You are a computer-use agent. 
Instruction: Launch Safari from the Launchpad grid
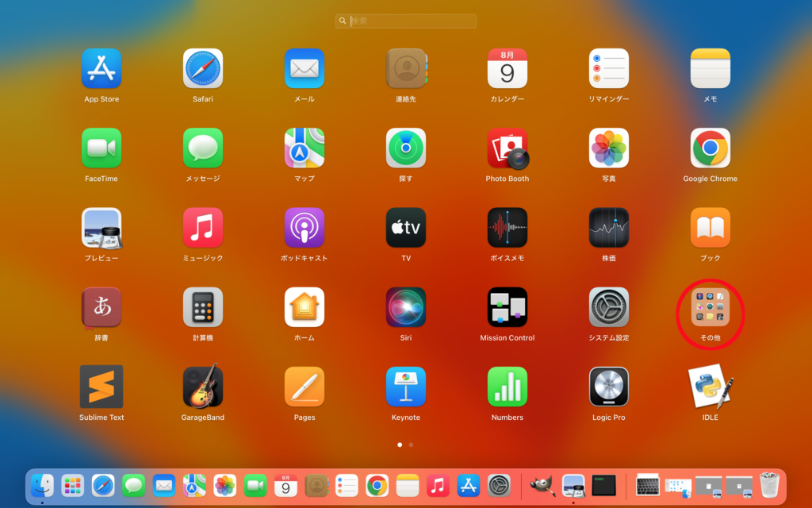click(x=203, y=68)
